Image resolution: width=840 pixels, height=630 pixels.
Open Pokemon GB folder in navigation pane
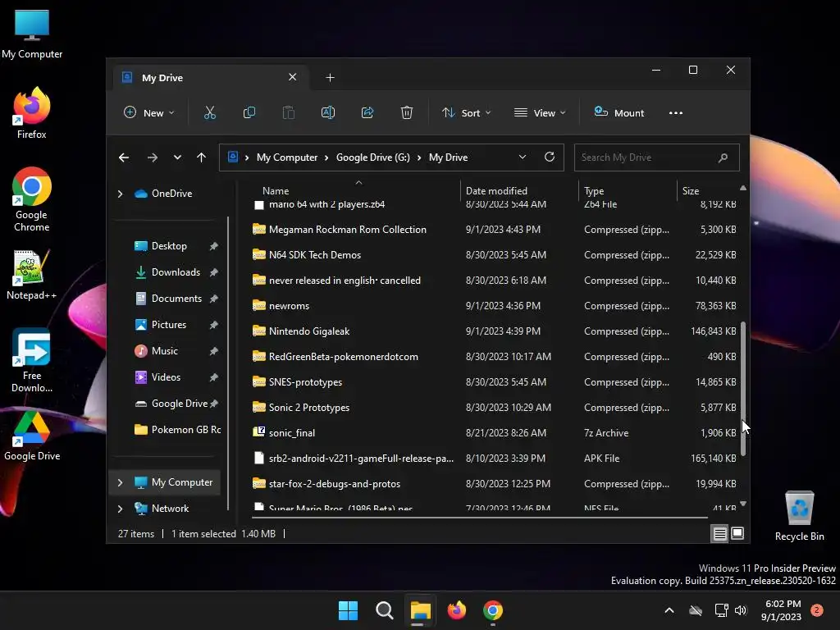click(x=177, y=430)
